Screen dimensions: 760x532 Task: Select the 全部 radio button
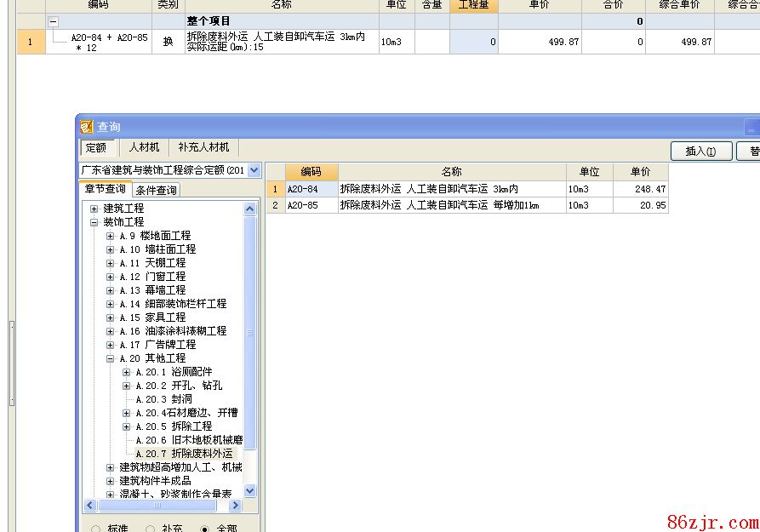pyautogui.click(x=204, y=529)
